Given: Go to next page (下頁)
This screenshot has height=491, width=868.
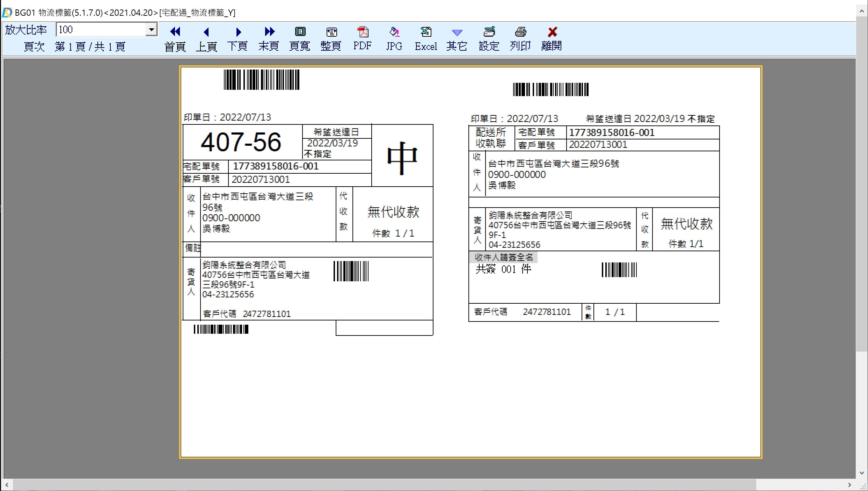Looking at the screenshot, I should 238,39.
